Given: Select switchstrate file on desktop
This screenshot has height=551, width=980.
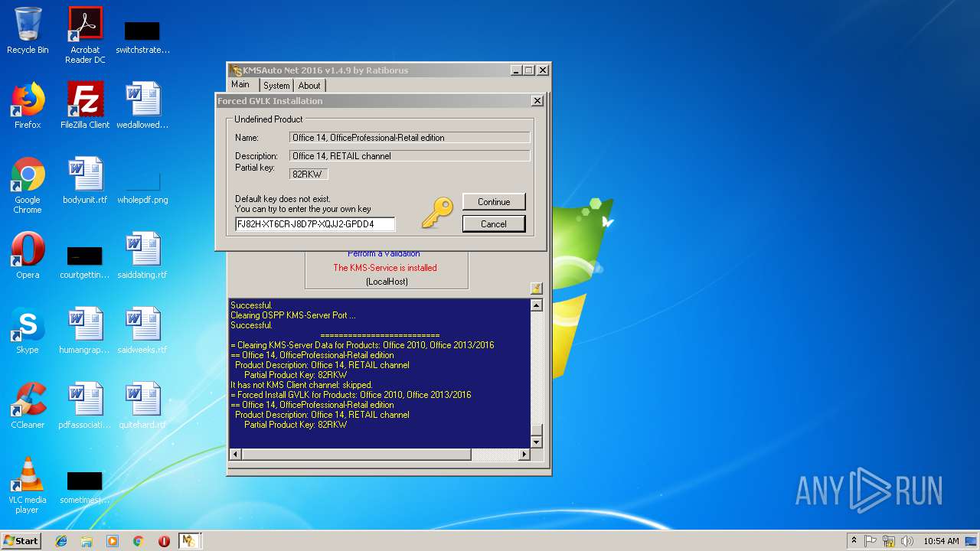Looking at the screenshot, I should pos(142,37).
